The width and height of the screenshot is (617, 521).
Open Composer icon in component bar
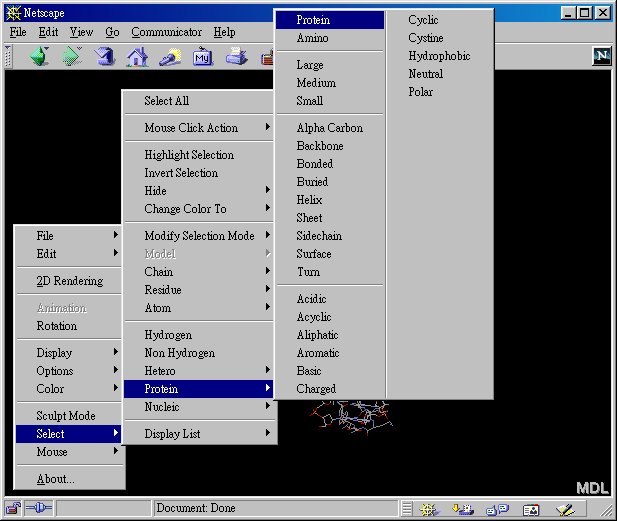tap(565, 510)
